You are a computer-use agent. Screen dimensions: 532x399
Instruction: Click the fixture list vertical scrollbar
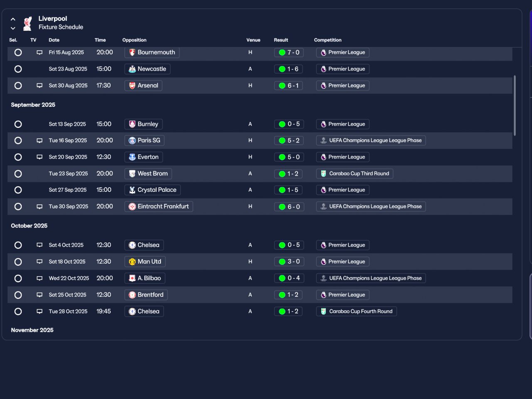[515, 105]
